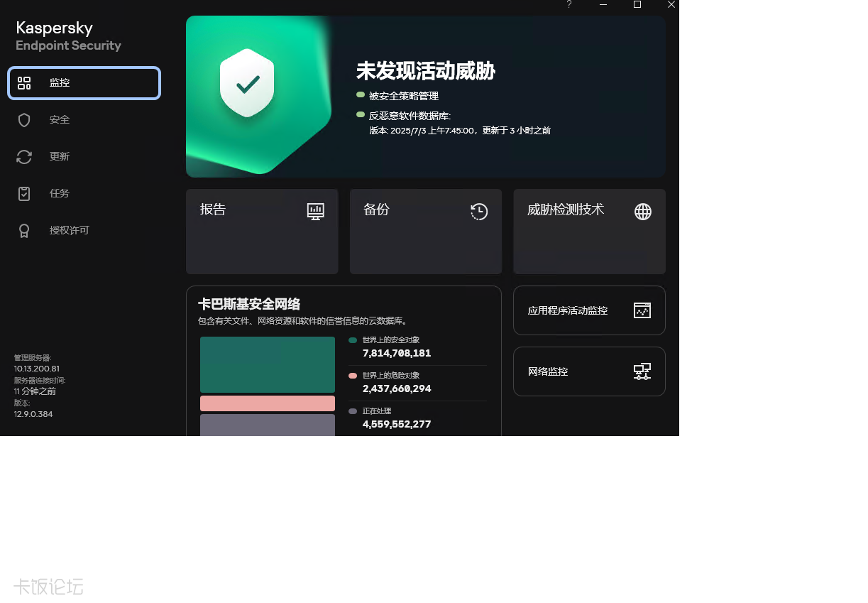
Task: Click the 网络监控 network computers icon
Action: (x=642, y=371)
